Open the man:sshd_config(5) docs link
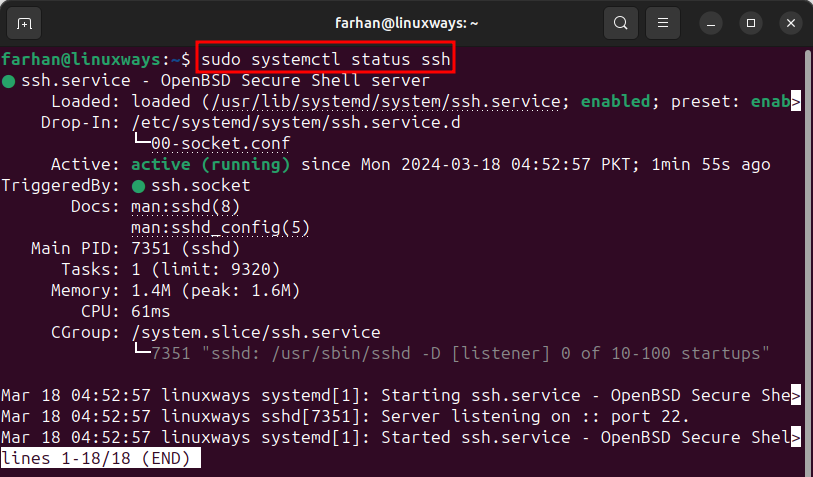 point(220,228)
